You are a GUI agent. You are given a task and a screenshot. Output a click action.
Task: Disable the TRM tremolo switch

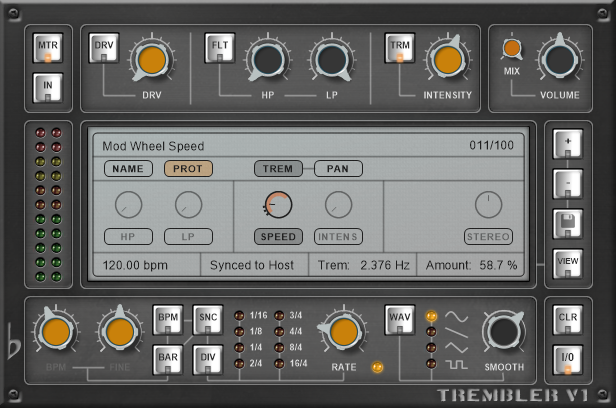coord(399,48)
